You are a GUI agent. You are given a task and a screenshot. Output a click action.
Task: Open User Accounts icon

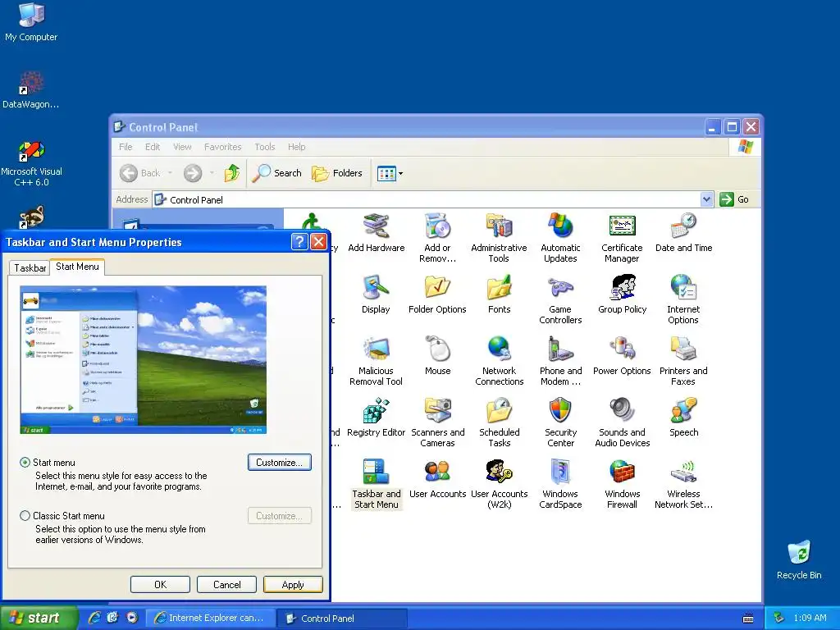click(x=438, y=479)
